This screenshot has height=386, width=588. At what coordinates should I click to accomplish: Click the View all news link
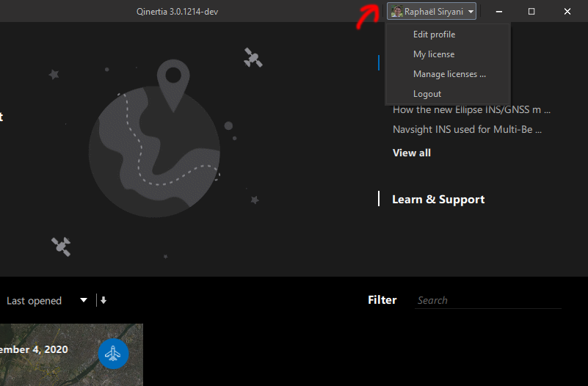pyautogui.click(x=412, y=153)
